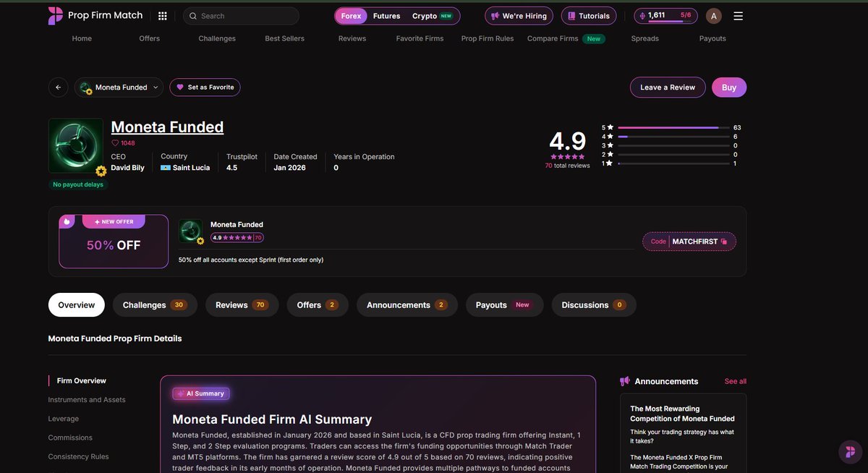Select the Discussions 0 tab
This screenshot has height=473, width=868.
(594, 305)
